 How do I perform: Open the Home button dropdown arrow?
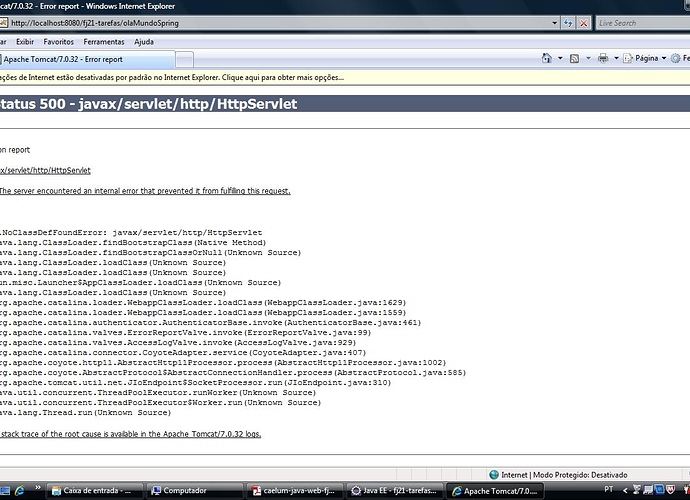click(560, 58)
